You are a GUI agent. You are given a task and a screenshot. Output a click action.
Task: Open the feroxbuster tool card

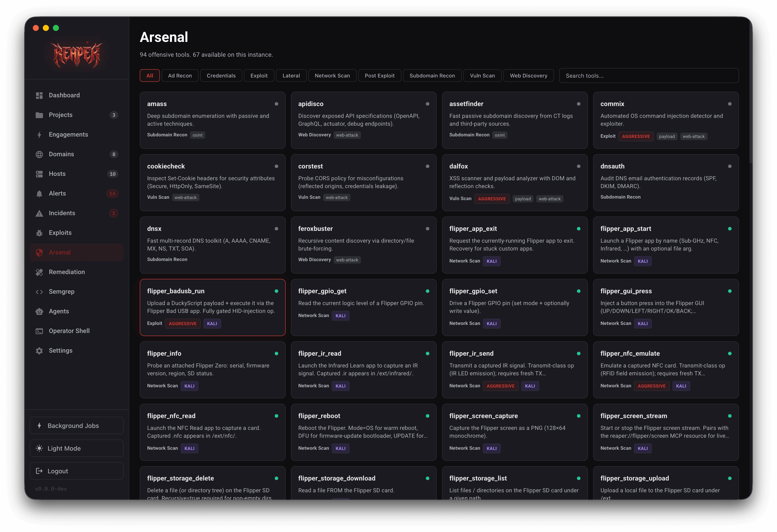pos(363,245)
